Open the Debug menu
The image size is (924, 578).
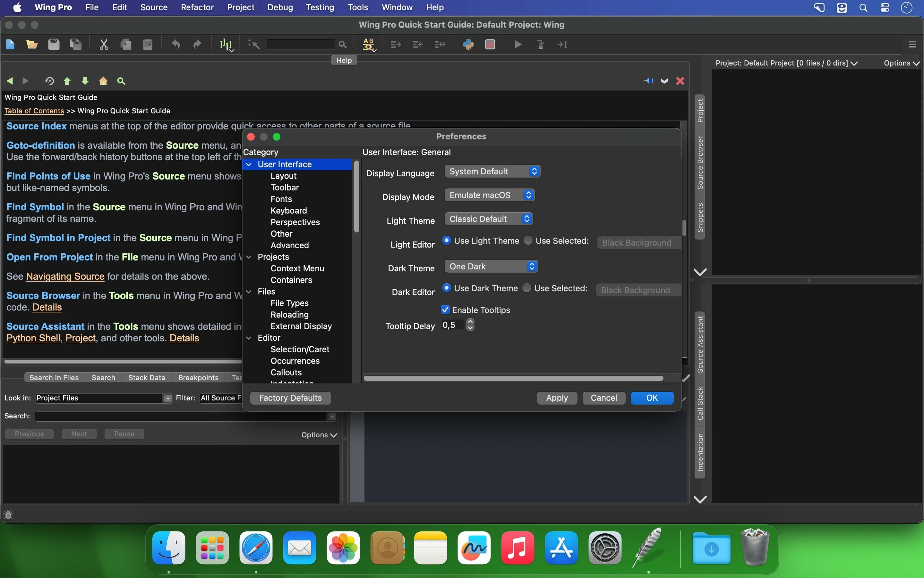280,7
